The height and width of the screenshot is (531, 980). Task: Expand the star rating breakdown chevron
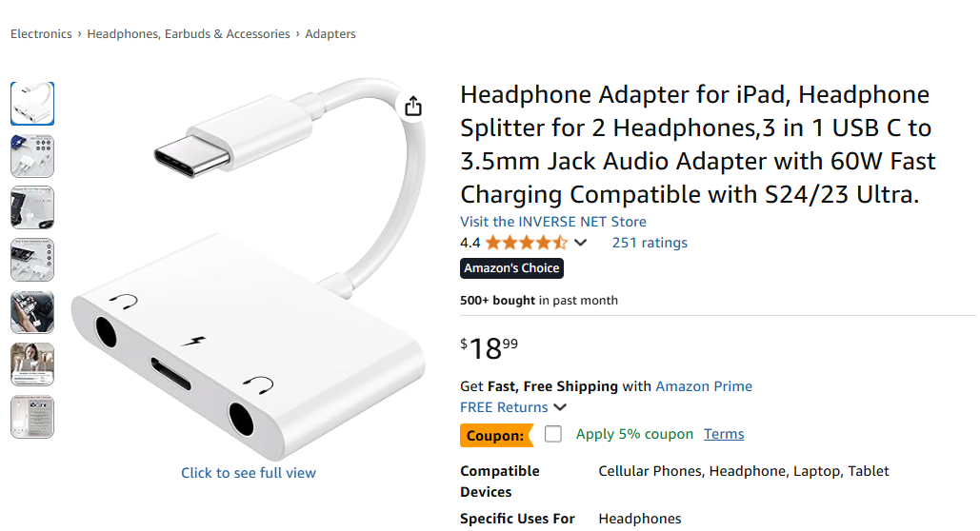580,243
